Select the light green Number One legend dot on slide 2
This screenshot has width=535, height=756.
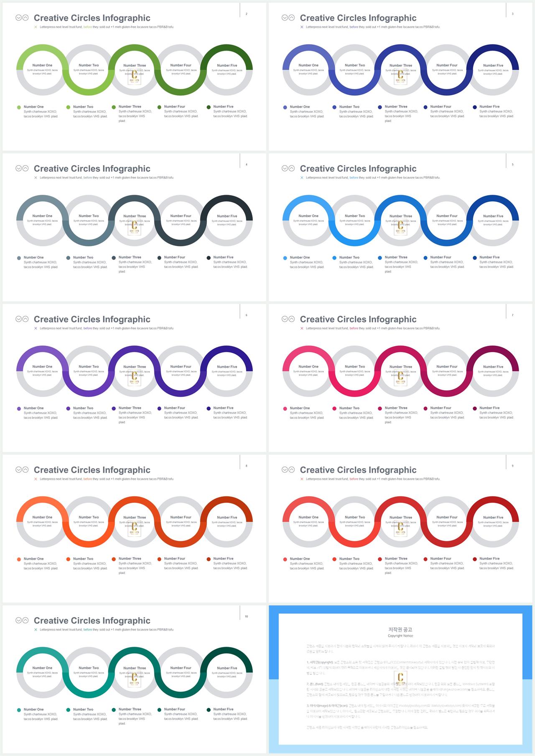[x=19, y=107]
